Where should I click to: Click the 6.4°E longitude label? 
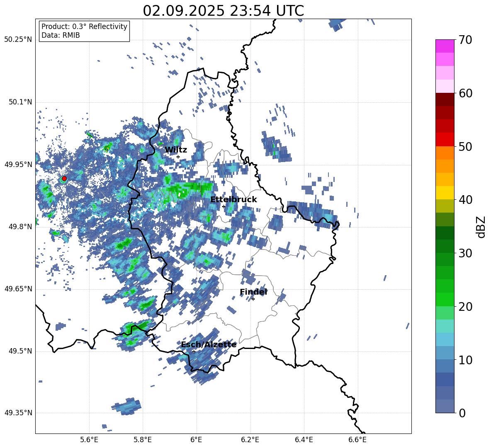[304, 440]
